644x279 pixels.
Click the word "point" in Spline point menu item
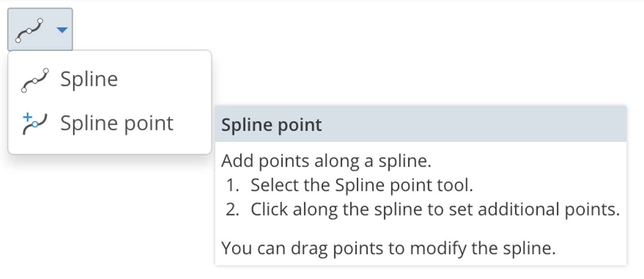[149, 123]
